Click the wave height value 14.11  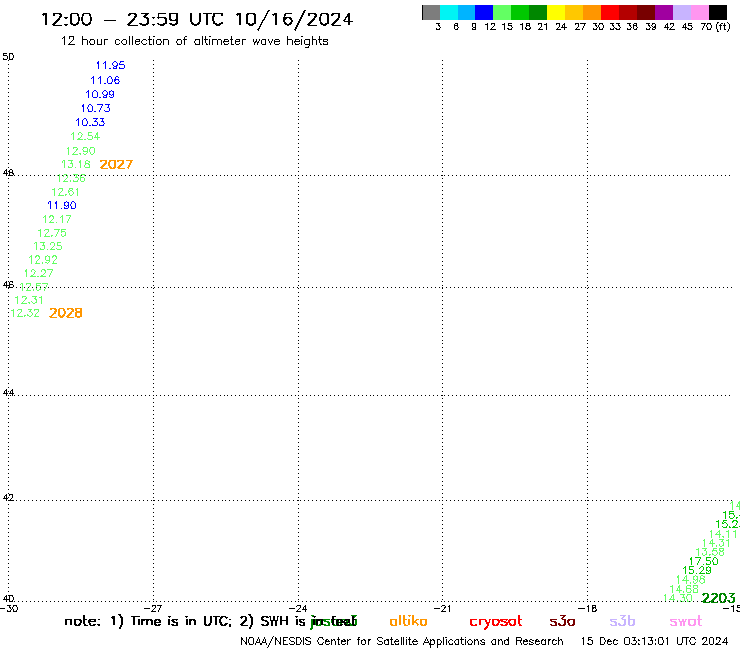click(723, 534)
